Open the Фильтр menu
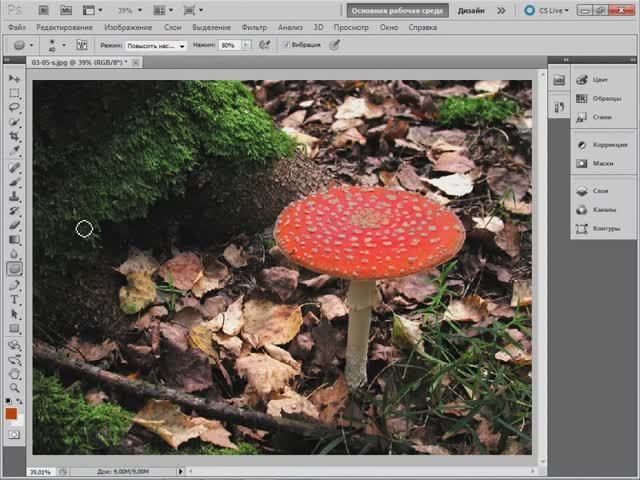Screen dimensions: 640x480 [254, 27]
